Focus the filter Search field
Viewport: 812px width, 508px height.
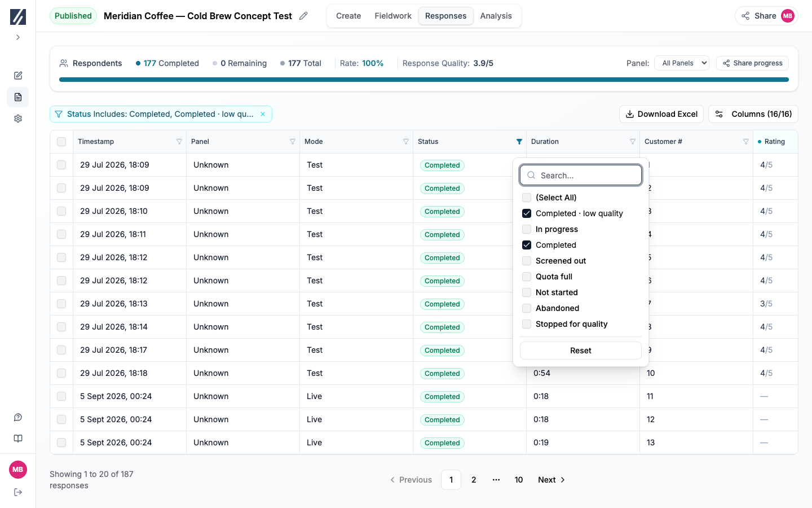click(581, 175)
